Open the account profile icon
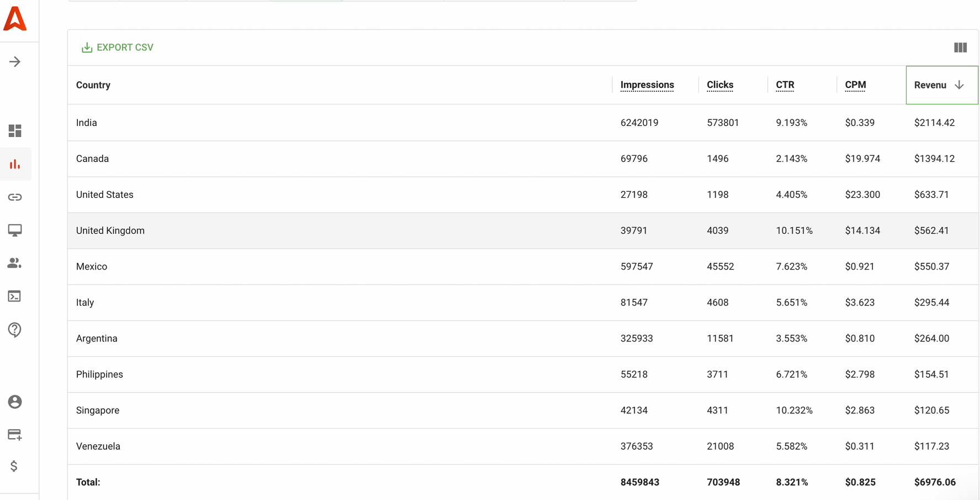The width and height of the screenshot is (980, 500). click(x=15, y=402)
